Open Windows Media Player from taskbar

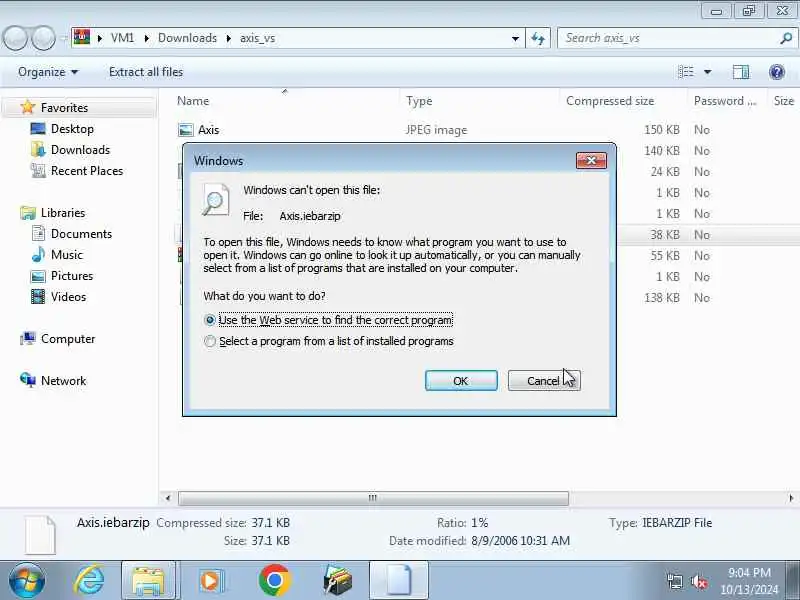coord(211,580)
